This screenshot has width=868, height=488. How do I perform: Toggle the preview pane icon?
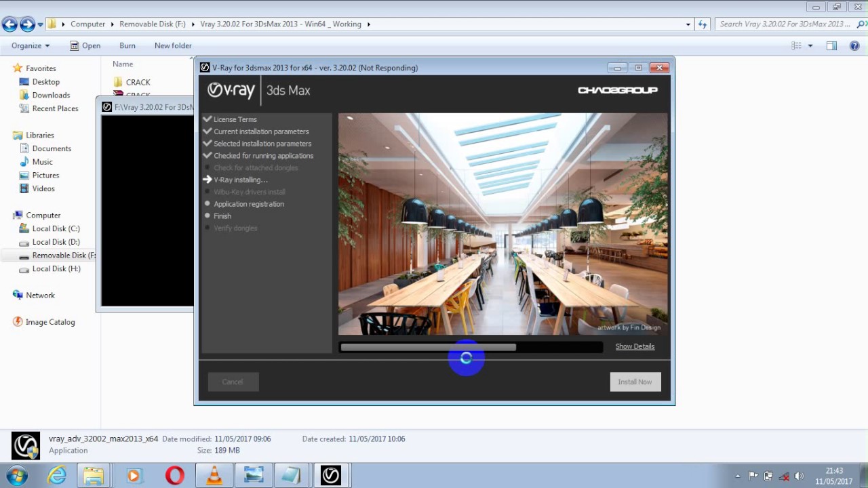pos(831,45)
